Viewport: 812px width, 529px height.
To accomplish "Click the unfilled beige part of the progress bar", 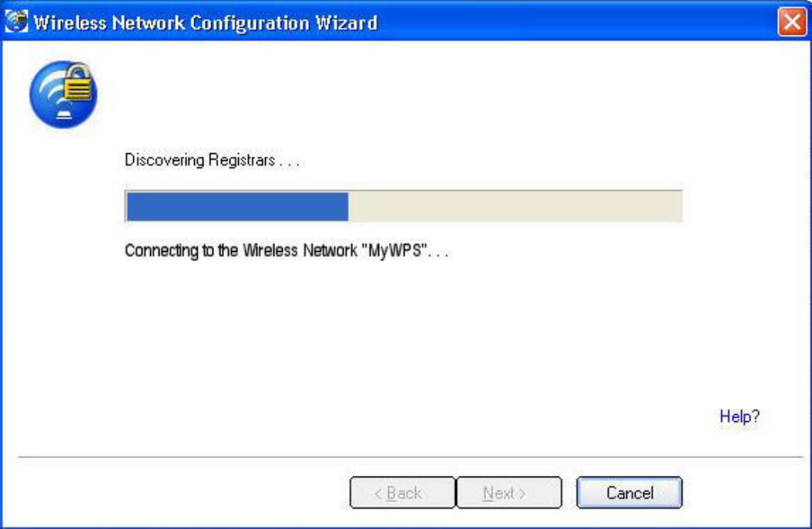I will tap(515, 206).
